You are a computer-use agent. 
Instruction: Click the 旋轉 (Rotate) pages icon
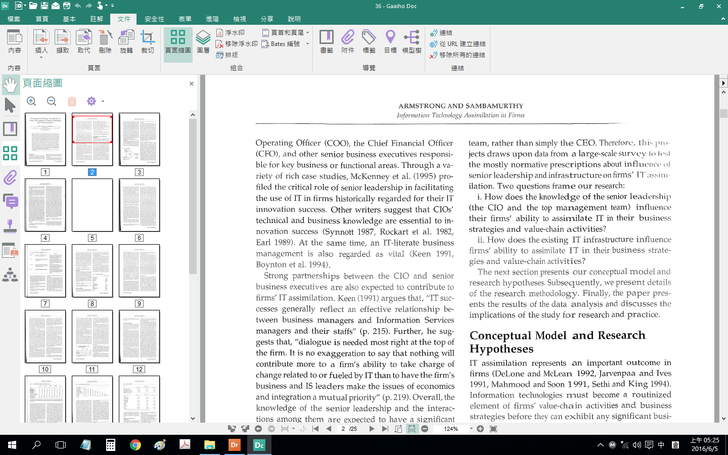point(126,41)
